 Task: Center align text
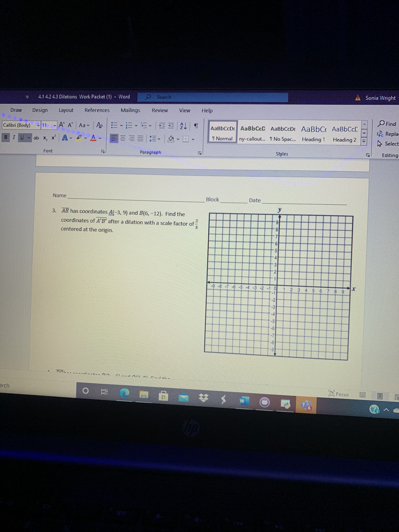point(123,138)
